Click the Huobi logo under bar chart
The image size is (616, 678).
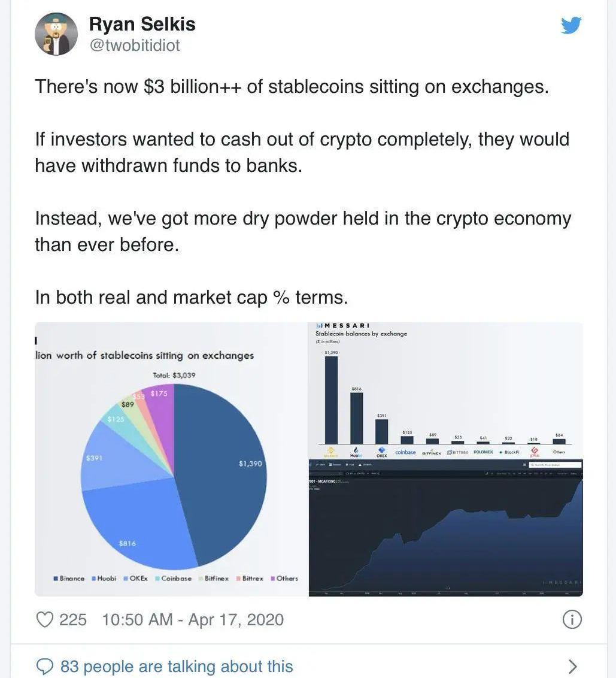pos(356,452)
